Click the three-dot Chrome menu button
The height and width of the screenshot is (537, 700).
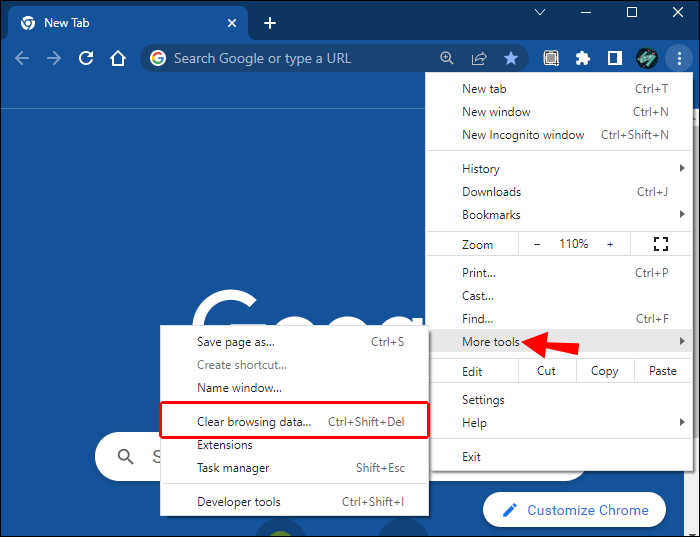click(x=679, y=58)
